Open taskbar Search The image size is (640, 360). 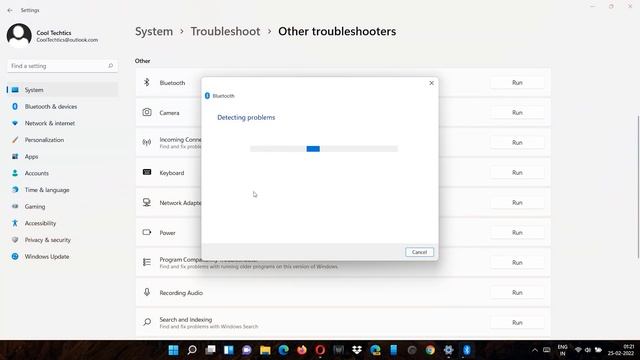click(192, 350)
